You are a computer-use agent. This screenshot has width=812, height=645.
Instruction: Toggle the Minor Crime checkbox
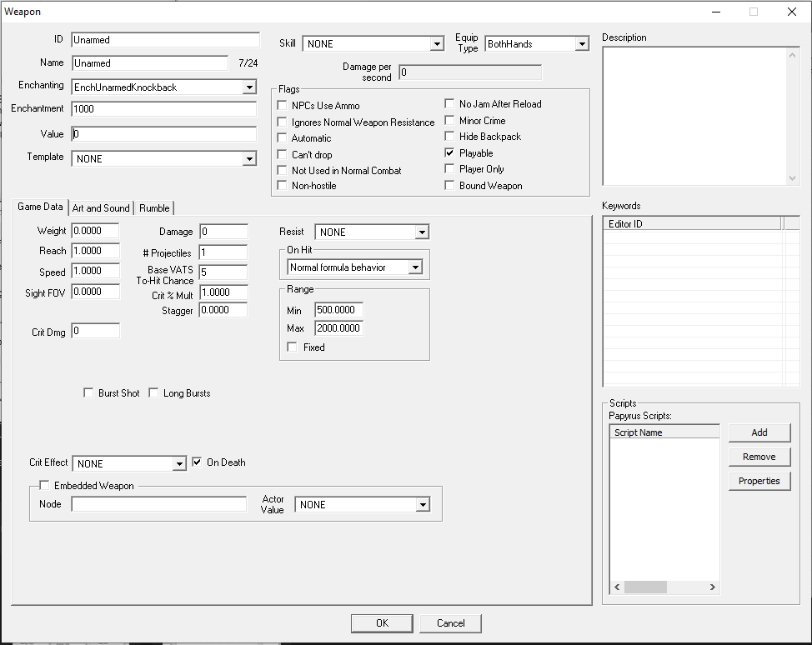[x=449, y=121]
